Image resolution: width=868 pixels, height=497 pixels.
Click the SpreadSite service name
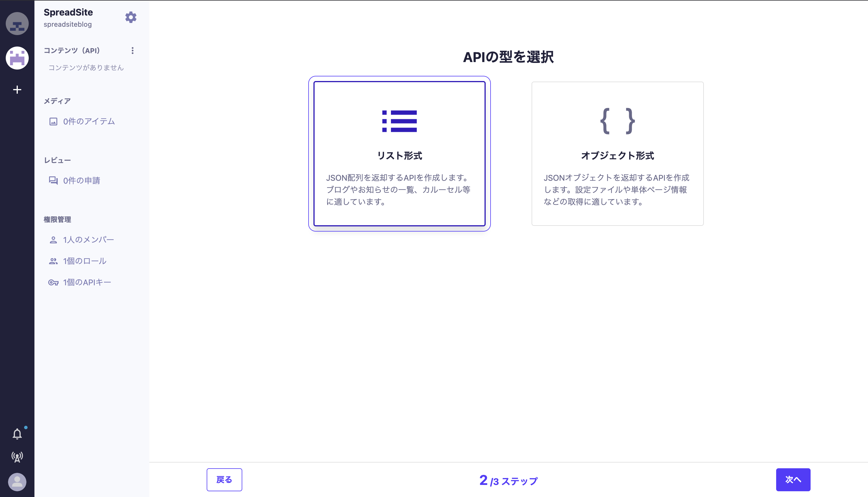tap(68, 12)
